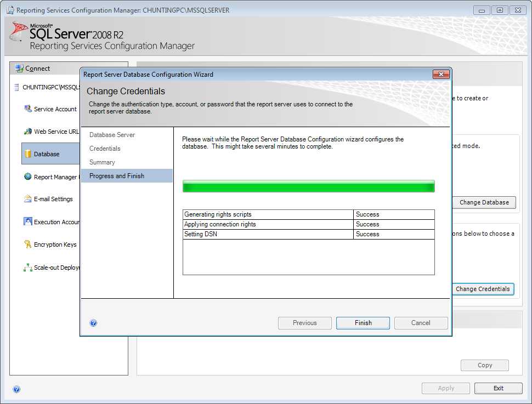
Task: Click the Reporting Services title bar app icon
Action: click(10, 10)
